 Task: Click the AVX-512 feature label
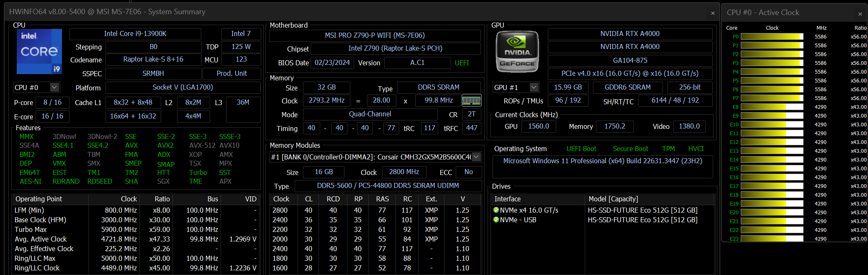(x=202, y=146)
